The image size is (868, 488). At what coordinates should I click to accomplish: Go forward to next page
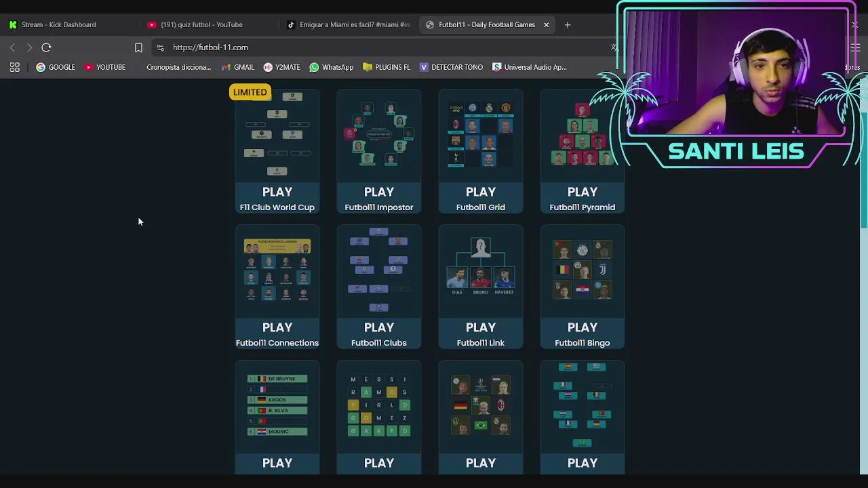(29, 47)
